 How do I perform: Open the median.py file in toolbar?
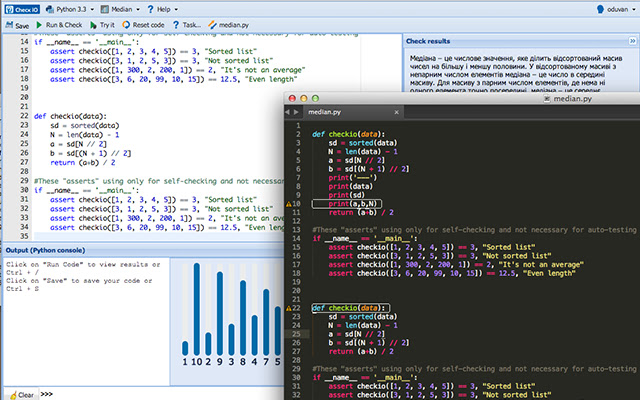(232, 23)
